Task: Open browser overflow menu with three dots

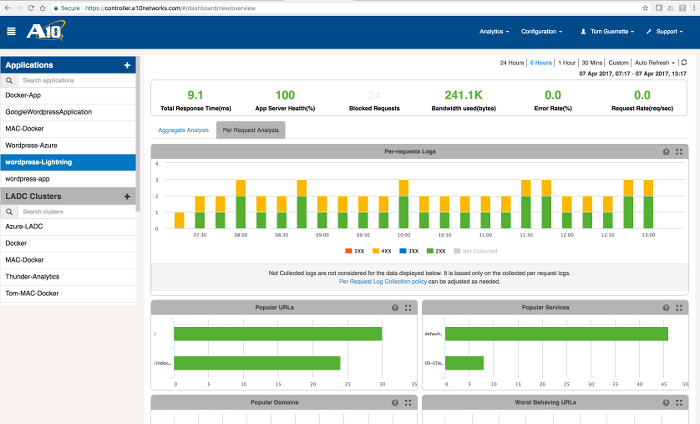Action: [x=694, y=8]
